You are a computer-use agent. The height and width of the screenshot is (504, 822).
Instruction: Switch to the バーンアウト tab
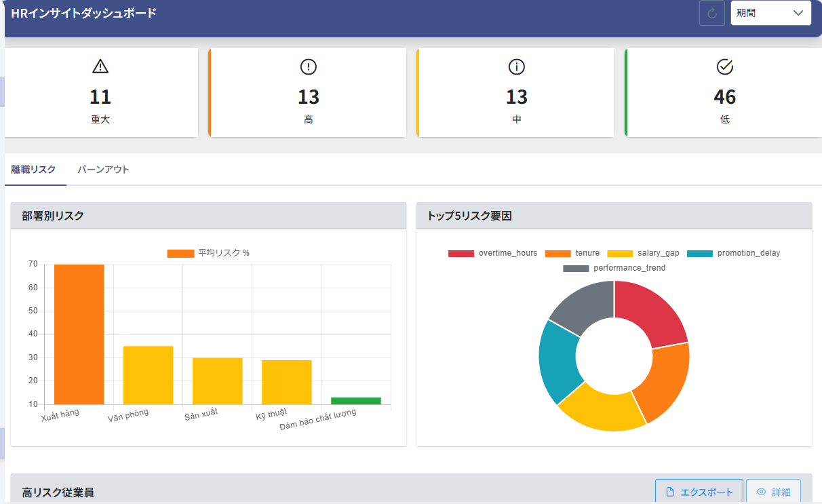[x=103, y=170]
